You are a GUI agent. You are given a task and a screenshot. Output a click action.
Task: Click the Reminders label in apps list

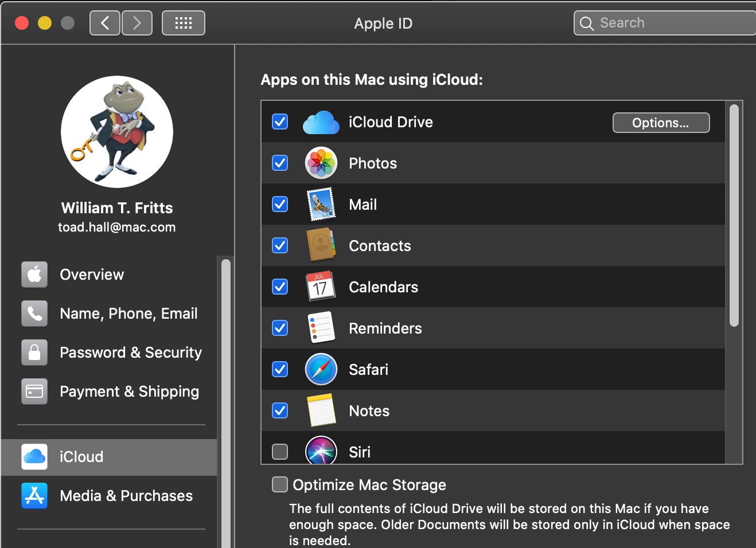click(385, 328)
